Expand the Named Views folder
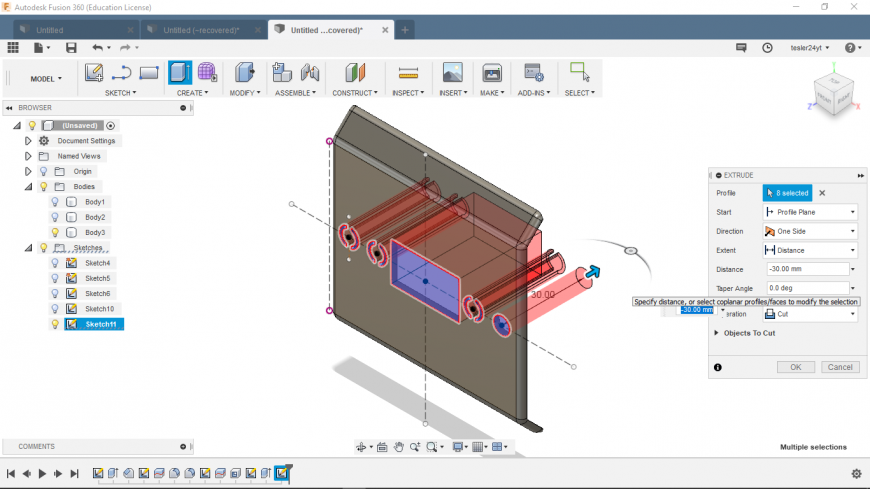The width and height of the screenshot is (870, 489). [28, 156]
